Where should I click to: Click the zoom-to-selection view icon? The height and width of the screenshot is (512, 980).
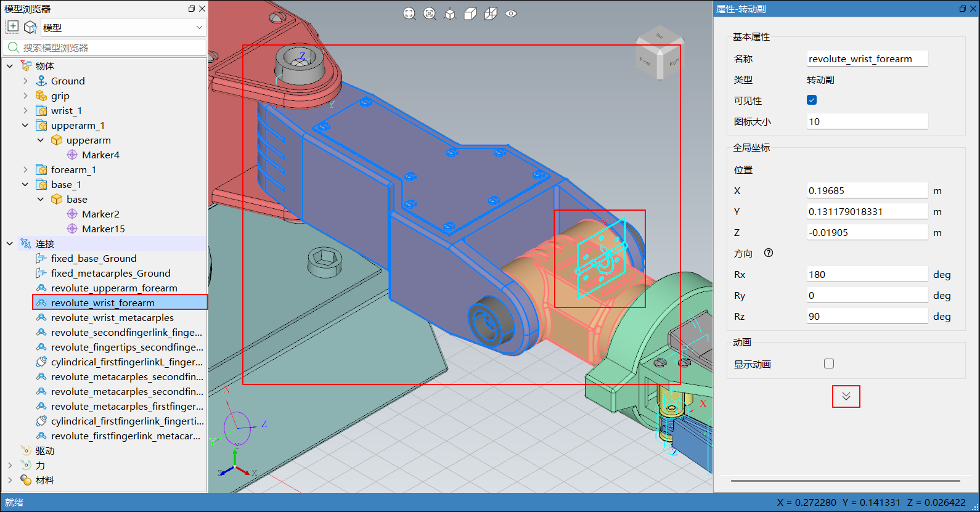[x=430, y=14]
